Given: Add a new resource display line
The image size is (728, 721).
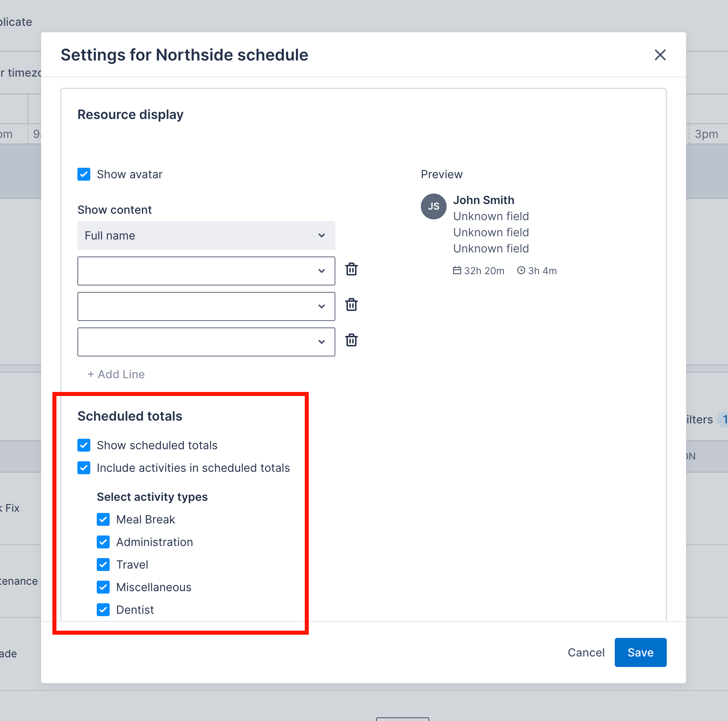Looking at the screenshot, I should [x=116, y=374].
